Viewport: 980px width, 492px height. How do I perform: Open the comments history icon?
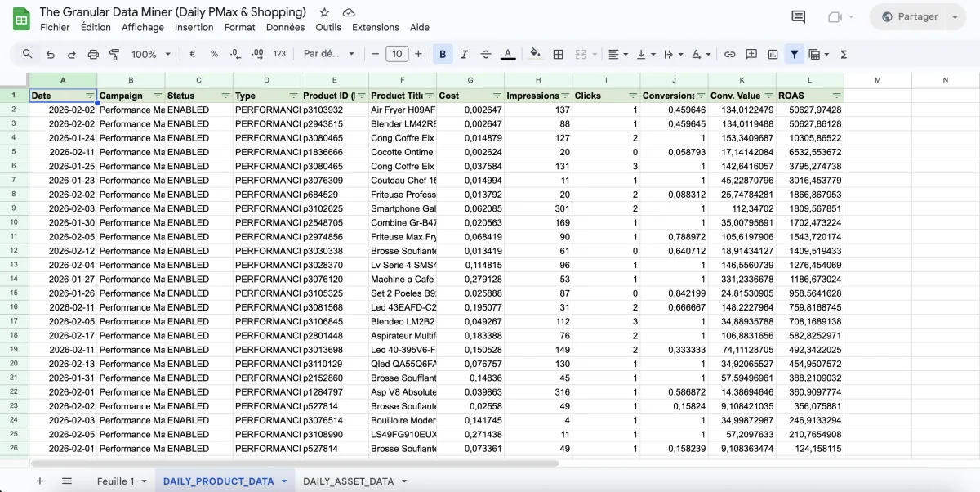pyautogui.click(x=798, y=17)
